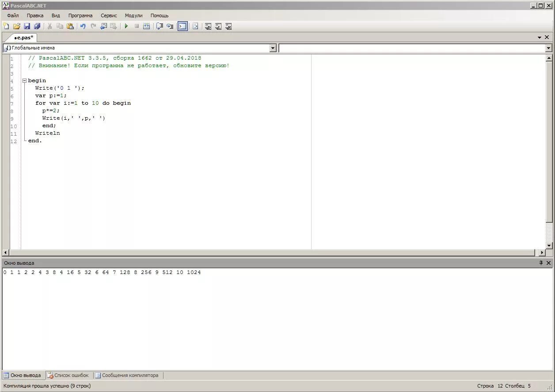The image size is (555, 392).
Task: Create a new file with the toolbar icon
Action: [6, 27]
